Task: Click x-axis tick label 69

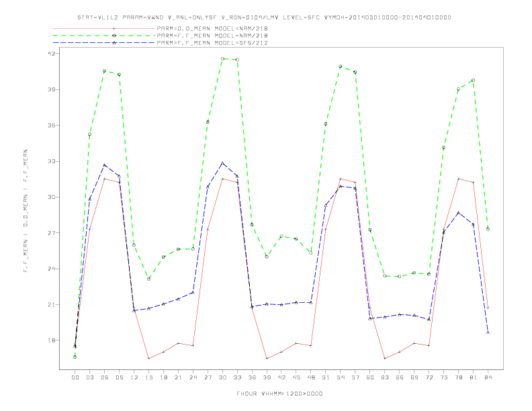Action: [414, 377]
